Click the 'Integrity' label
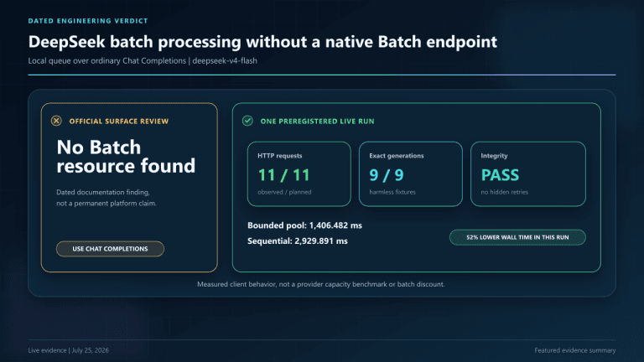The height and width of the screenshot is (362, 644). pos(494,156)
